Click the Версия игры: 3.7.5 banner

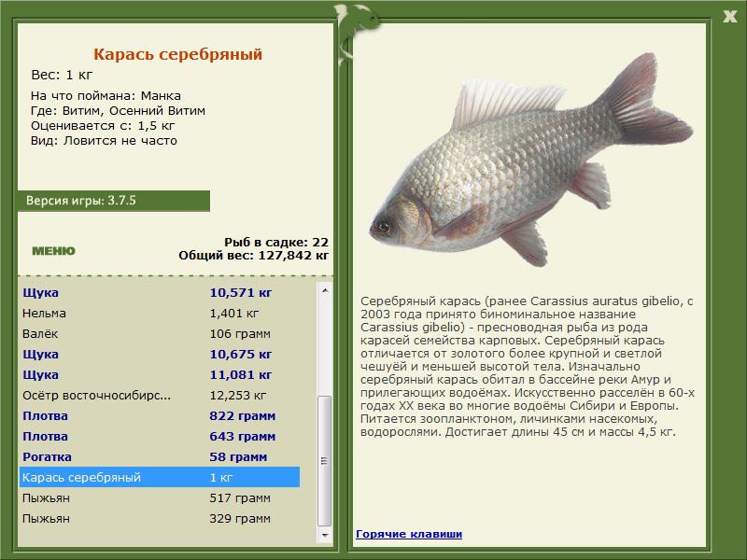pos(113,201)
